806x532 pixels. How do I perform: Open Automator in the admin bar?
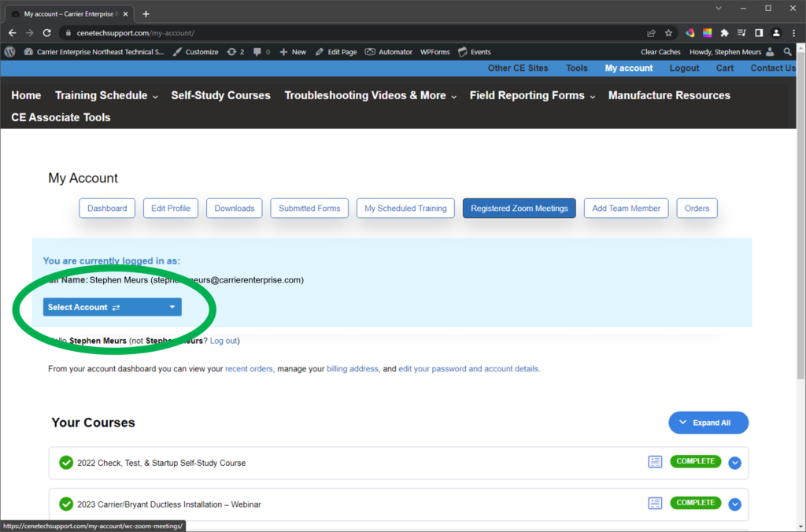[x=389, y=52]
